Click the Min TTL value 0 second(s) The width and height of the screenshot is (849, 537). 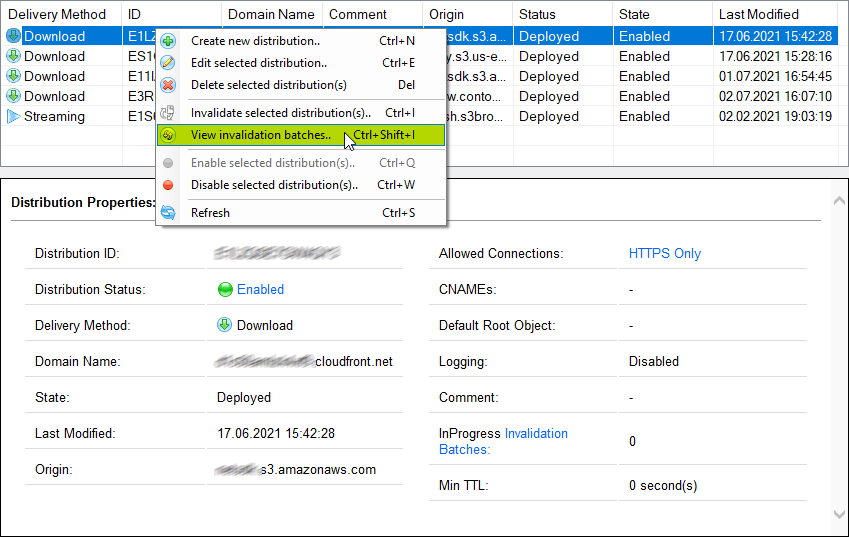click(x=663, y=486)
